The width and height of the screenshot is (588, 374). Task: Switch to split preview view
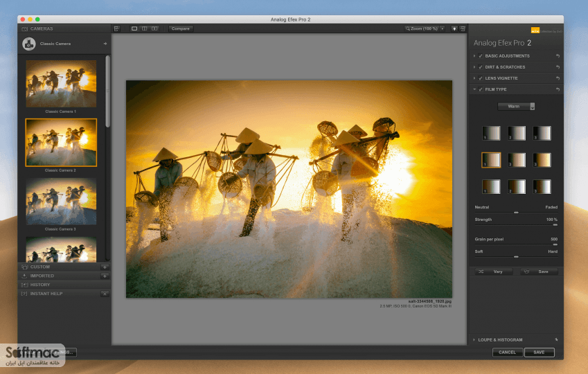[x=144, y=28]
